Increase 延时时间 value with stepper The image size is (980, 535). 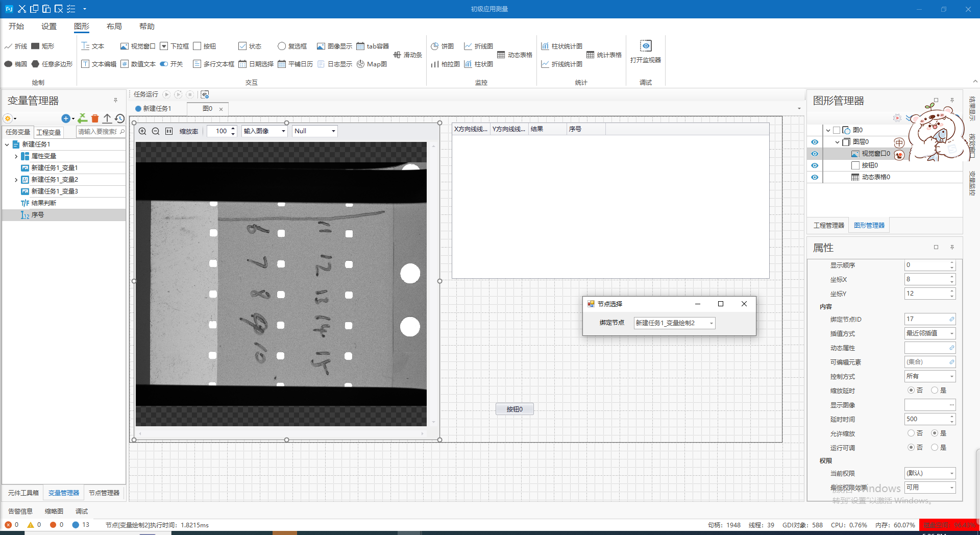pos(952,417)
